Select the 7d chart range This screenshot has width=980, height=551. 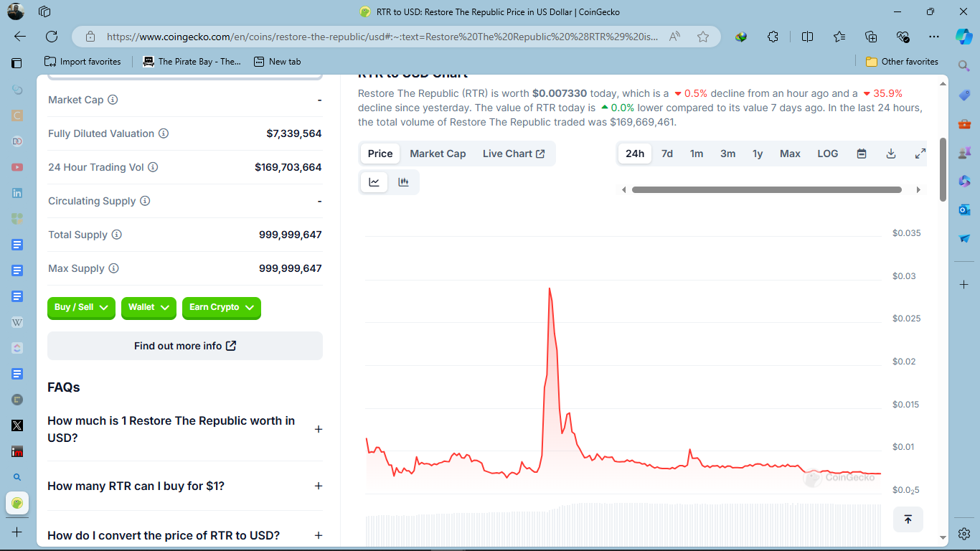(667, 154)
